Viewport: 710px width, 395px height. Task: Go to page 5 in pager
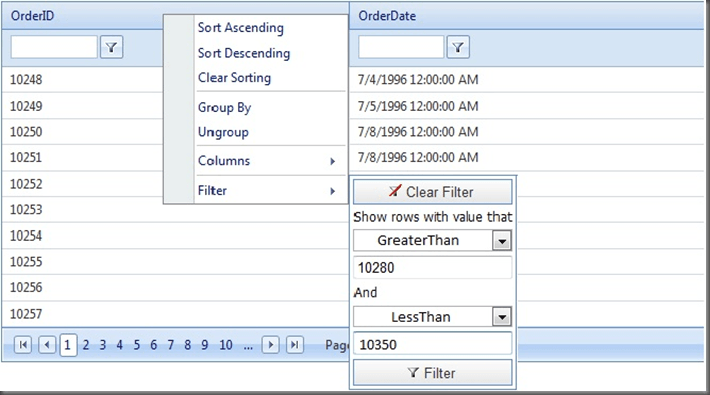(137, 345)
